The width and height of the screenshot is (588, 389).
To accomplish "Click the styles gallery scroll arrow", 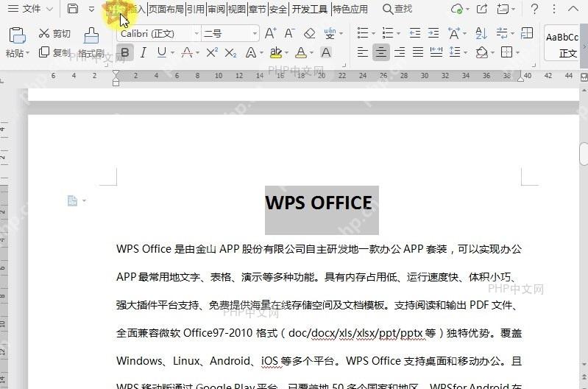I will coord(584,47).
